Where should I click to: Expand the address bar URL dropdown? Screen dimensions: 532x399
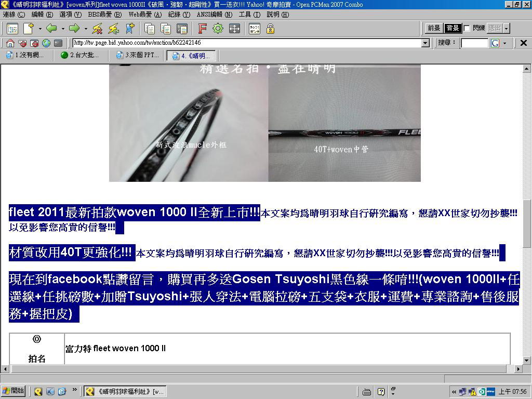(425, 43)
